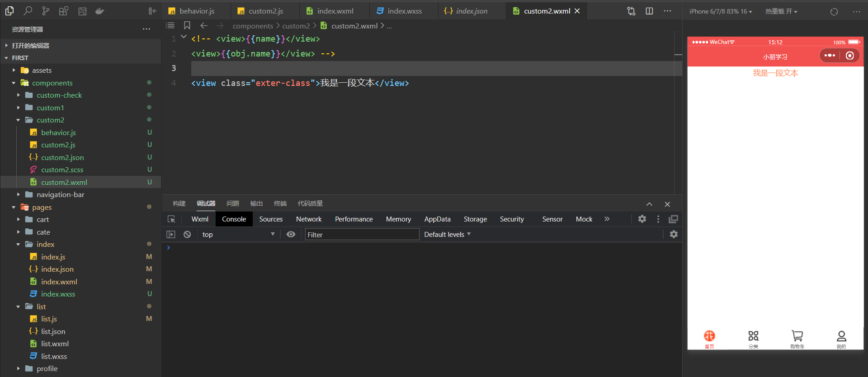Open the console settings gear
868x377 pixels.
pyautogui.click(x=674, y=234)
